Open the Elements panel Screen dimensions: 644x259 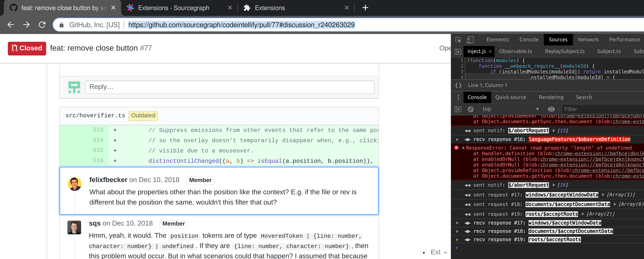click(497, 40)
